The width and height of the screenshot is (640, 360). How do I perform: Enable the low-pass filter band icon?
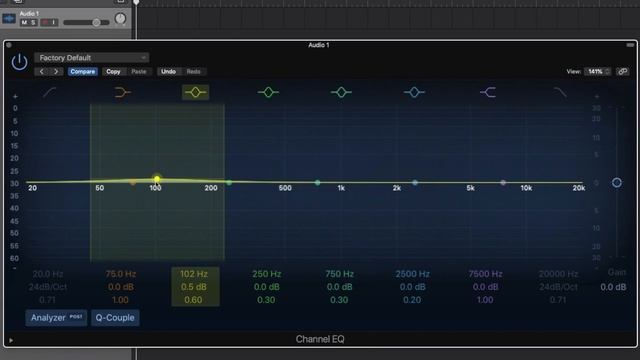click(x=560, y=93)
